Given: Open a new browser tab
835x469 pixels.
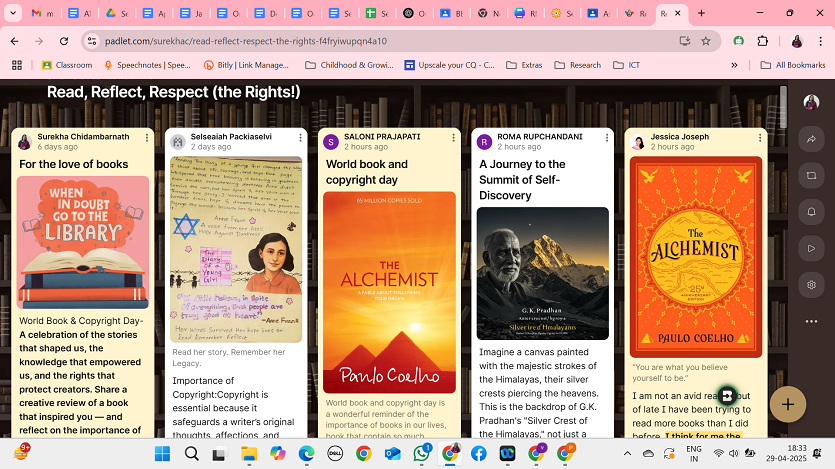Looking at the screenshot, I should pyautogui.click(x=701, y=14).
